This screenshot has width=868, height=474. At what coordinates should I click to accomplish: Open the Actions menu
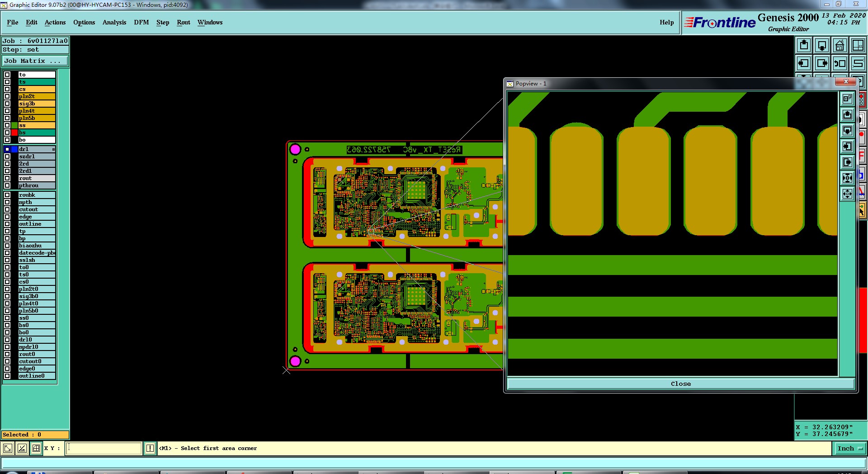point(55,22)
